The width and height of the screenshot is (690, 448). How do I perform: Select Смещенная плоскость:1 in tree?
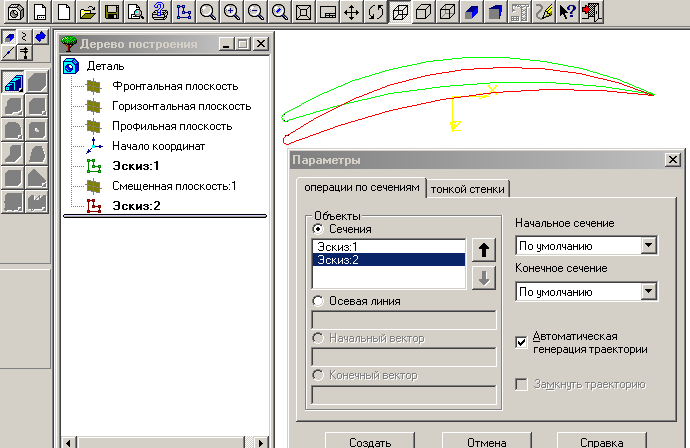click(x=174, y=186)
